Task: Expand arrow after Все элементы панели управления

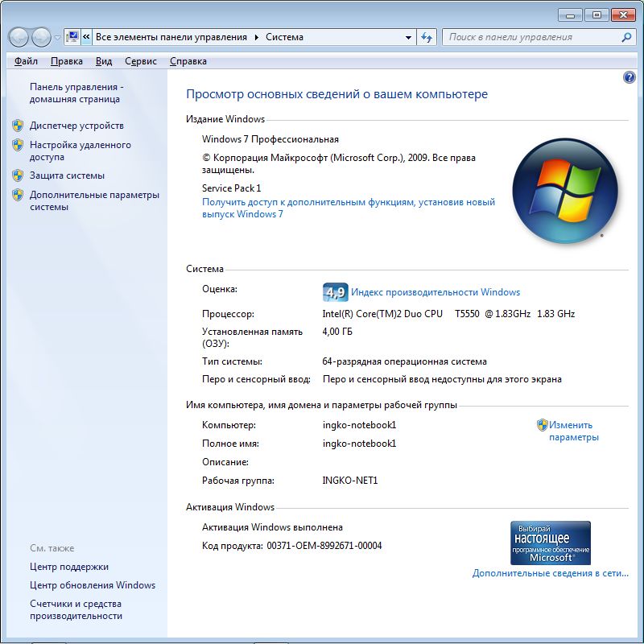Action: tap(257, 37)
